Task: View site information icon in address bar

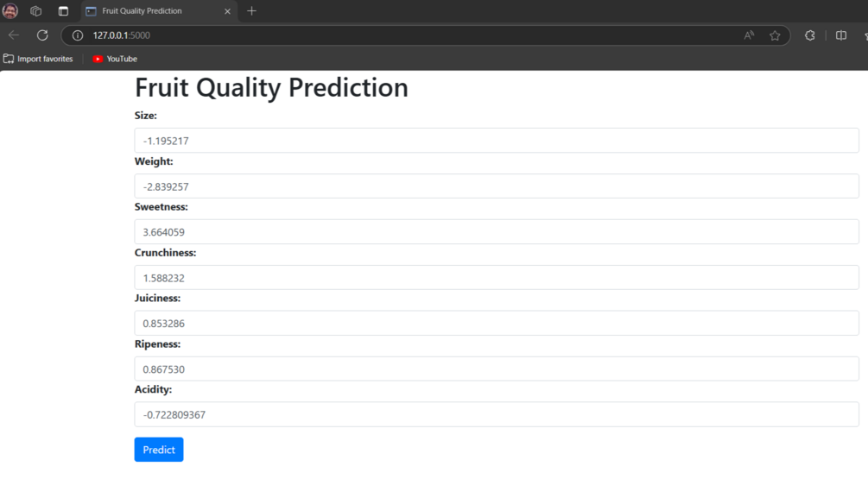Action: tap(78, 35)
